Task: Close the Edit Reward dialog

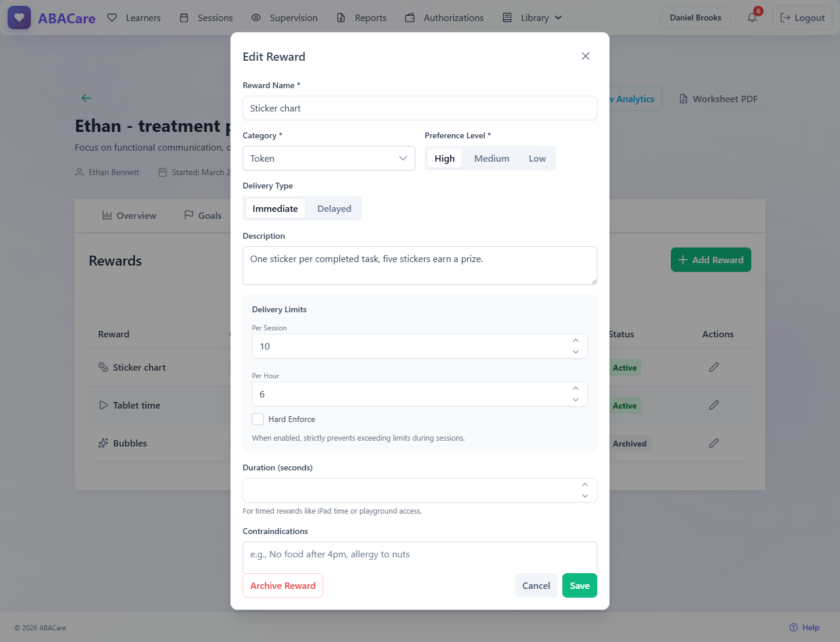Action: (586, 56)
